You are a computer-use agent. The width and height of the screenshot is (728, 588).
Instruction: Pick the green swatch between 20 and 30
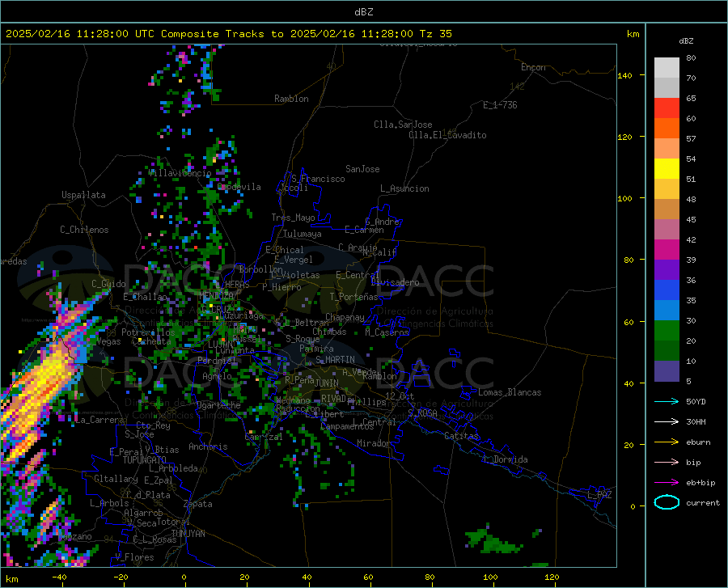coord(667,331)
